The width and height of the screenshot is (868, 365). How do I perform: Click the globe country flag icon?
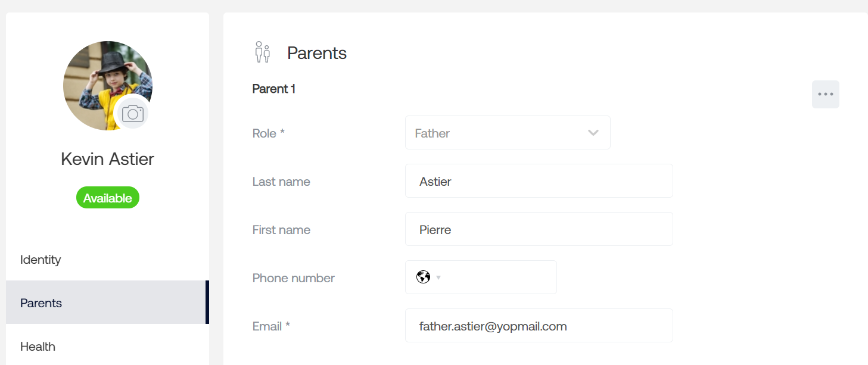424,277
